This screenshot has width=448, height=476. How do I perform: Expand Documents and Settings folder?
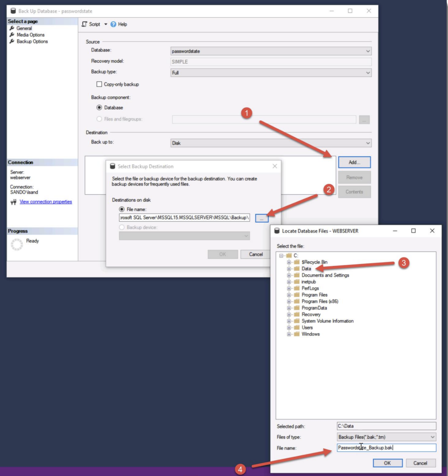[x=289, y=275]
